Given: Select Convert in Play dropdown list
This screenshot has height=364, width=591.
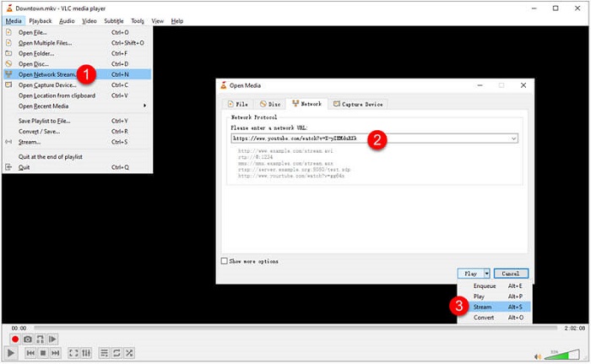Looking at the screenshot, I should (x=494, y=318).
